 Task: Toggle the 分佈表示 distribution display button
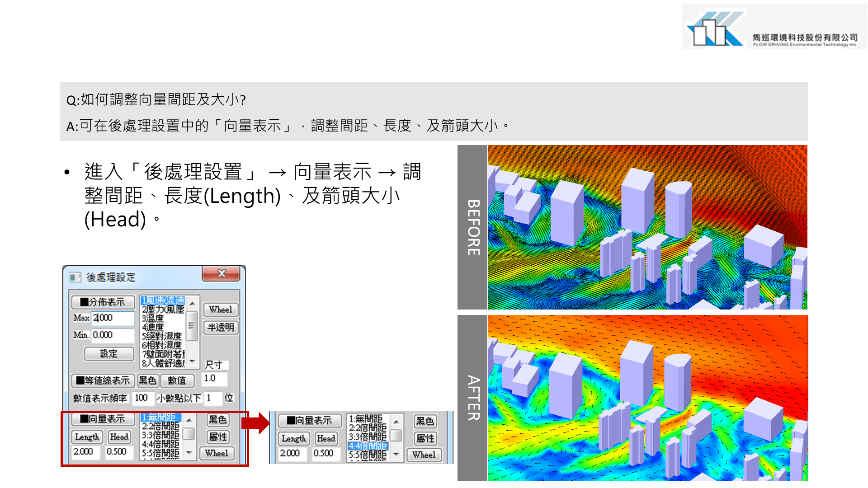click(x=103, y=302)
